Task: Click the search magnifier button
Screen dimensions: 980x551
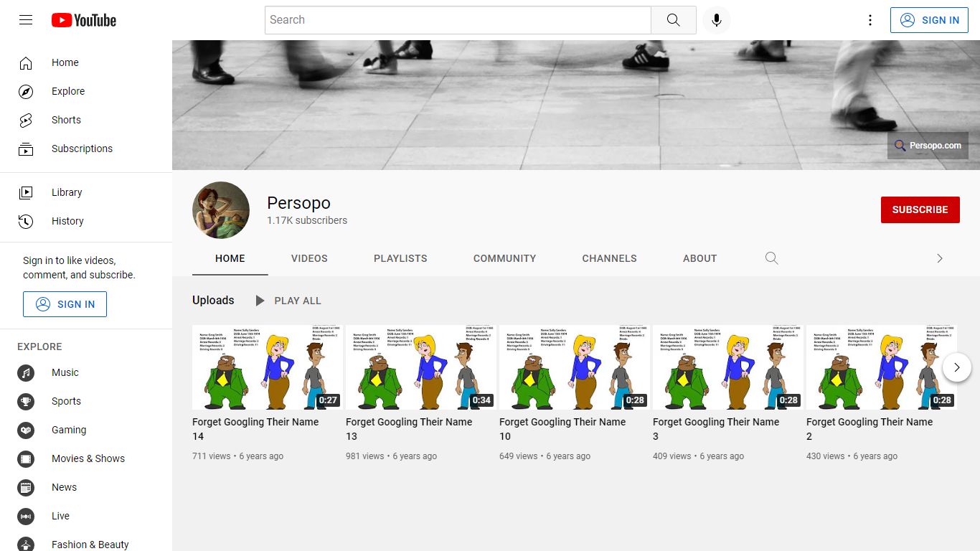Action: tap(673, 20)
